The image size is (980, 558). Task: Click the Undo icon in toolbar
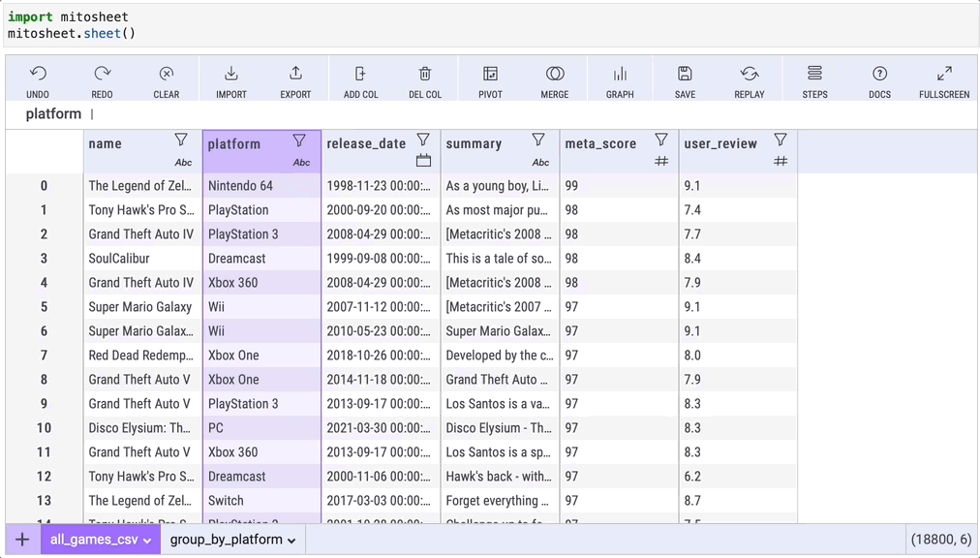[x=38, y=80]
